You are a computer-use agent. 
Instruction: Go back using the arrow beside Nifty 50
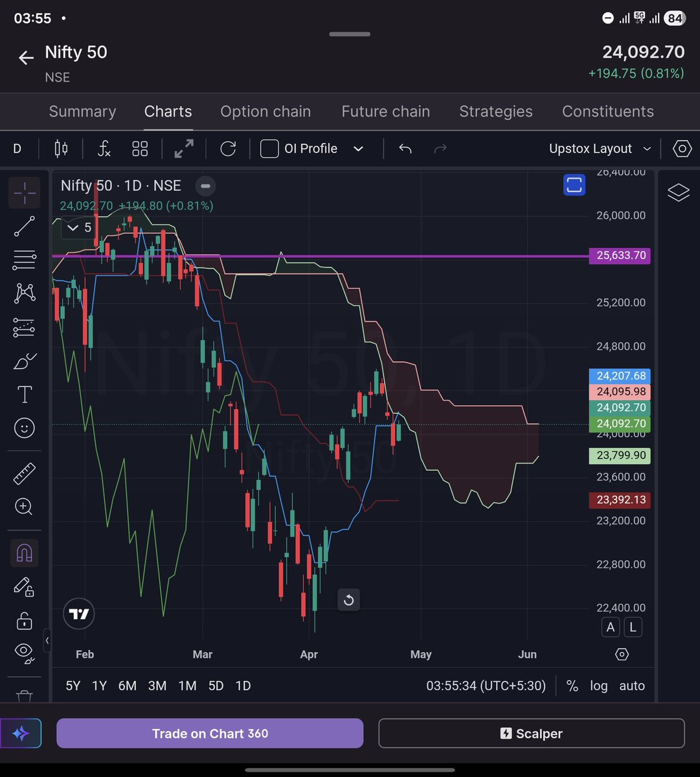(26, 58)
